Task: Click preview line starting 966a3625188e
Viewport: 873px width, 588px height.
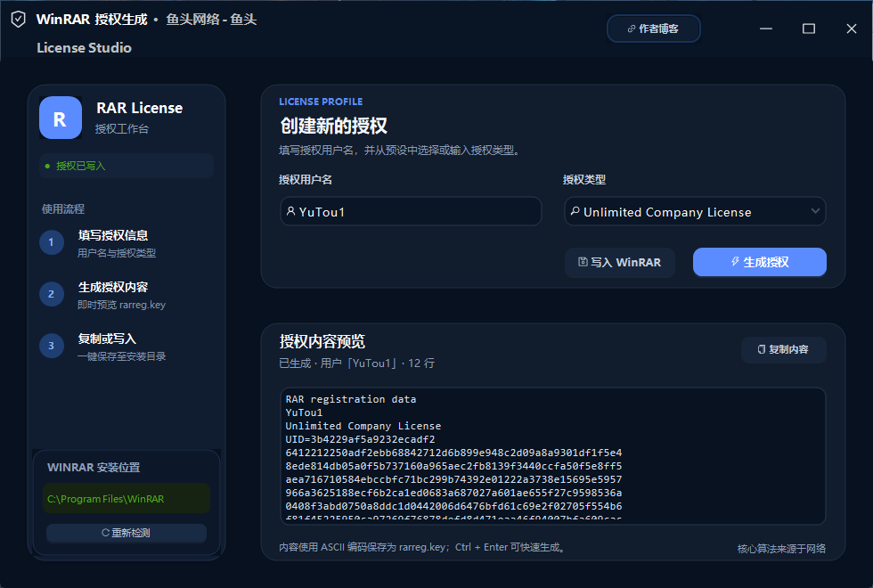Action: point(453,493)
